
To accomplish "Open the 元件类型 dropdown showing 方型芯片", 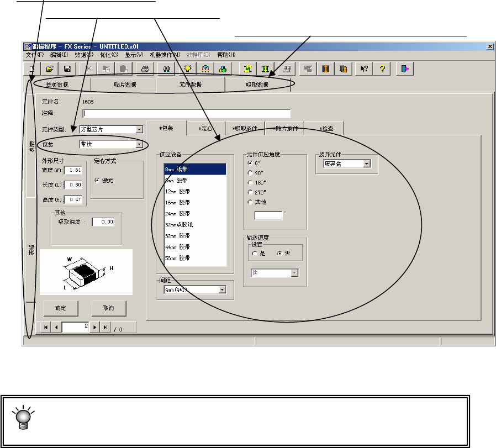I will [139, 129].
